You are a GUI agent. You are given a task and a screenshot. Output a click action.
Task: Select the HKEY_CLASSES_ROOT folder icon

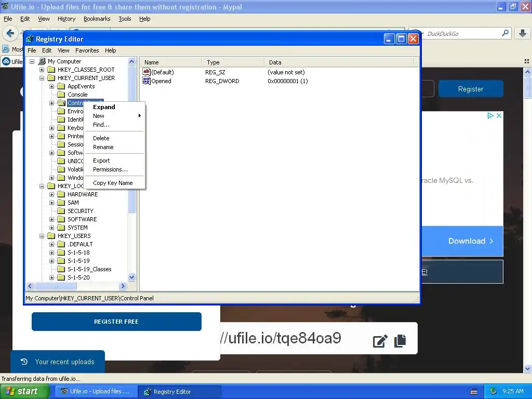coord(51,70)
